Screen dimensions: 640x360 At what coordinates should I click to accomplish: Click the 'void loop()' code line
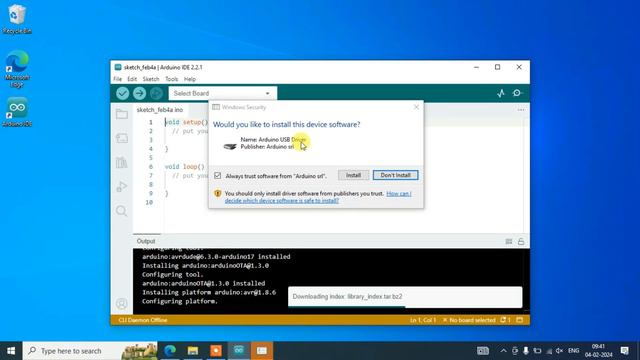tap(184, 167)
